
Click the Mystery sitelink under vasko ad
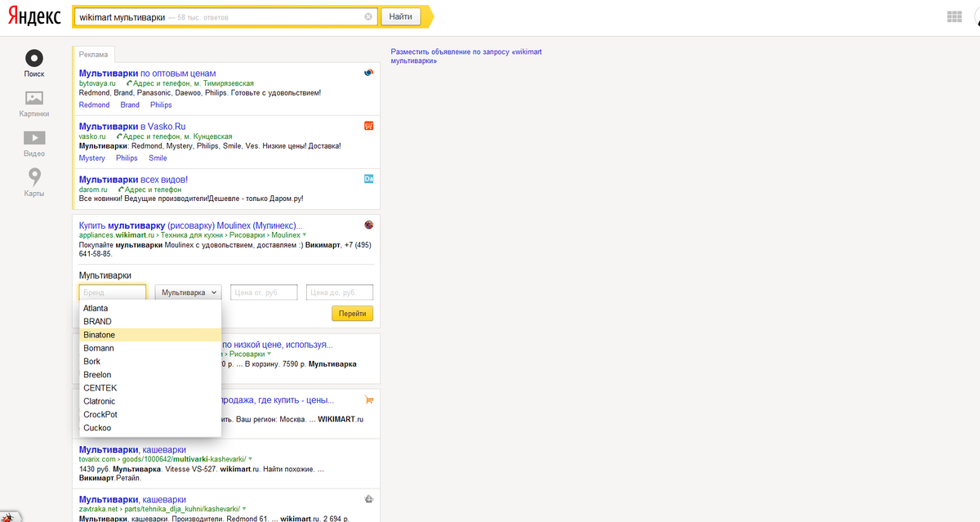coord(92,158)
